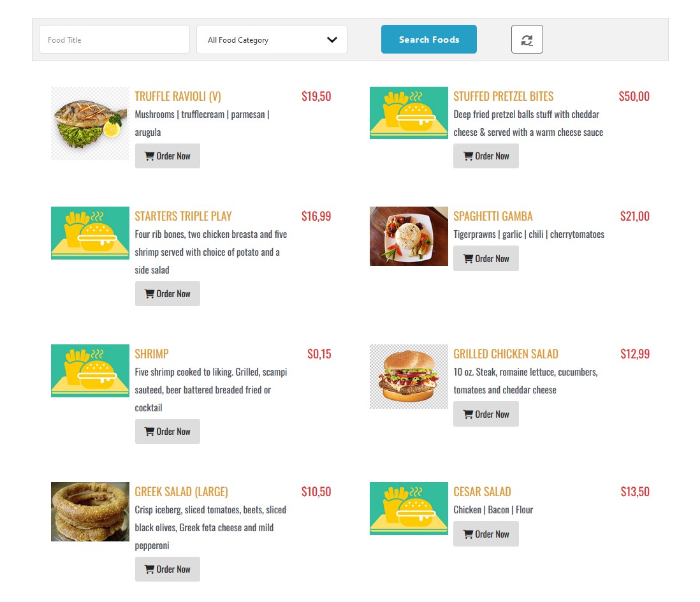The image size is (700, 602).
Task: Open the Cesar Salad title link
Action: [x=482, y=492]
